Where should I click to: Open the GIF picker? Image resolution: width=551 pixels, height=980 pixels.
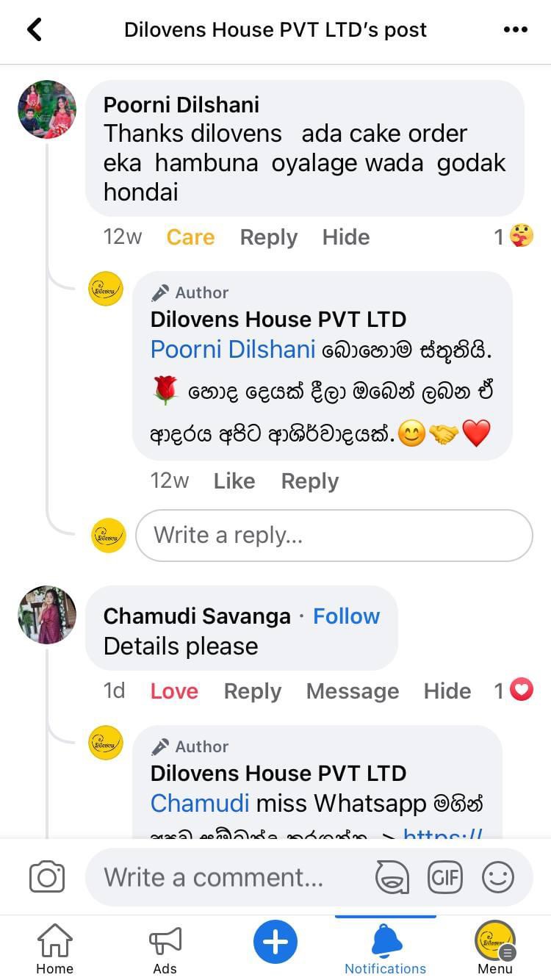coord(445,877)
